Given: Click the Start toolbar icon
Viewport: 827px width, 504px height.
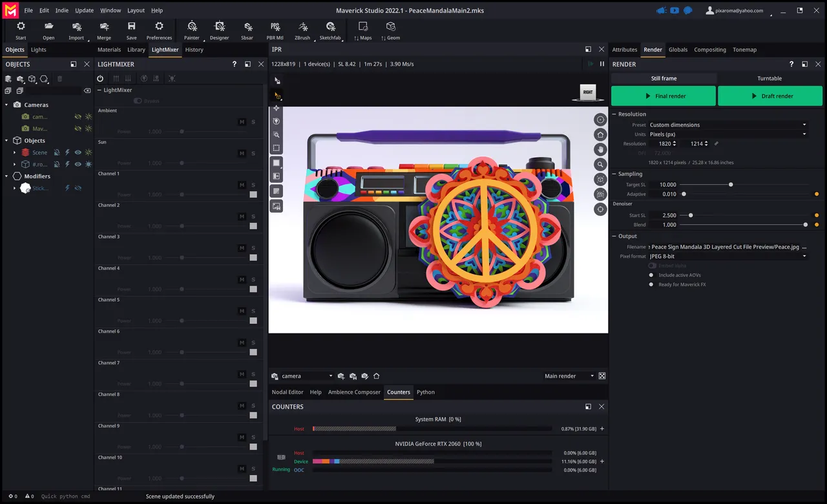Looking at the screenshot, I should pyautogui.click(x=21, y=30).
